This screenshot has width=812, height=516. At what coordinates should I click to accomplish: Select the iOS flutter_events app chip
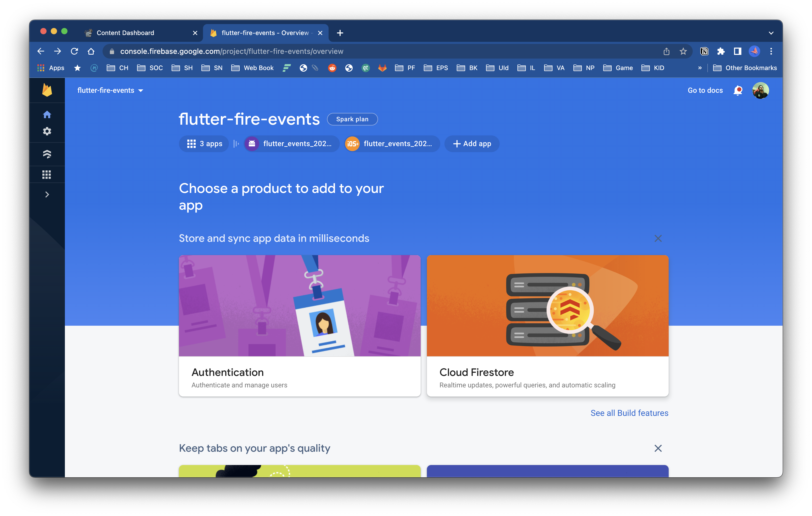(392, 144)
